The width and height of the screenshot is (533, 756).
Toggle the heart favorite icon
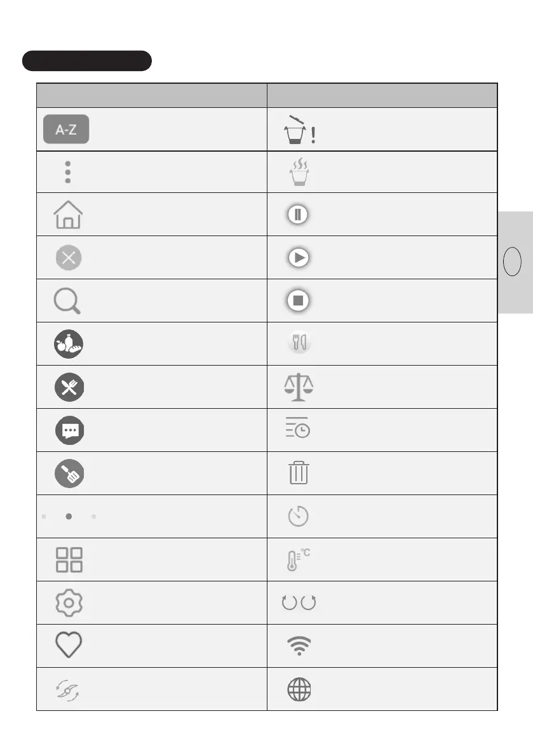(69, 646)
